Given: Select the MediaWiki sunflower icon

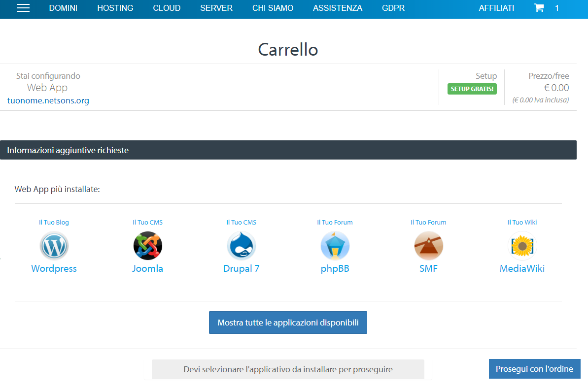Looking at the screenshot, I should (522, 246).
